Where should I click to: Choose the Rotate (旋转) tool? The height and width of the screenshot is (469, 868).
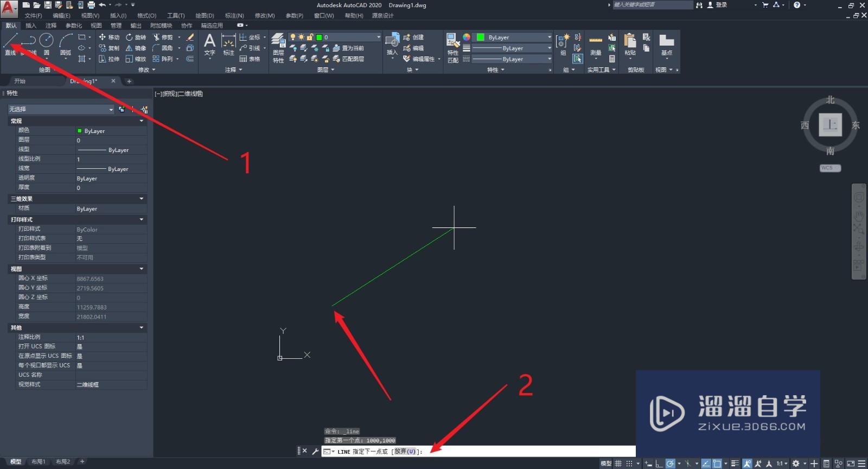[136, 37]
